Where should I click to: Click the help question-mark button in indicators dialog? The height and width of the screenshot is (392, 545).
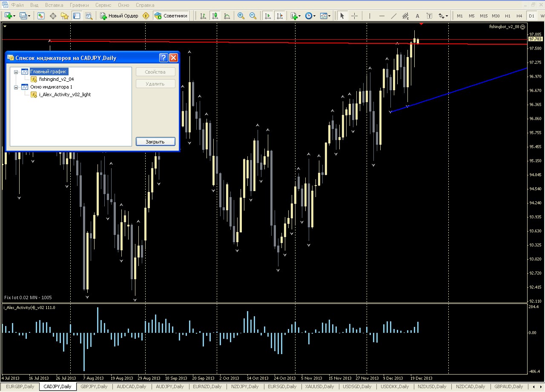pos(163,58)
